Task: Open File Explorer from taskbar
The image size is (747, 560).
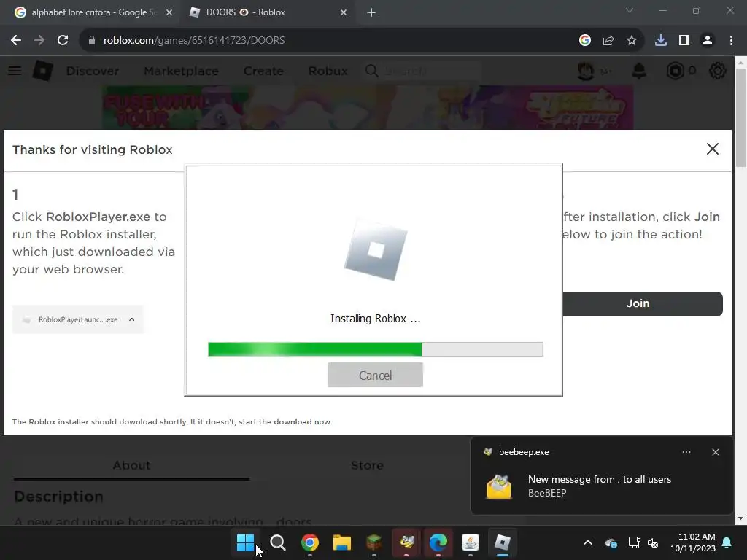Action: pos(341,542)
